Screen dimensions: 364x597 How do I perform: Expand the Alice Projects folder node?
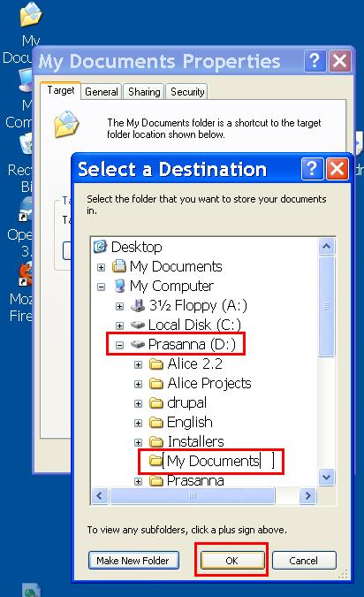[x=138, y=384]
